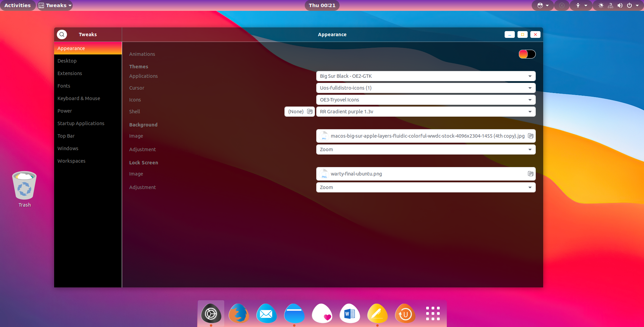
Task: Click the night light brightness icon
Action: click(601, 5)
